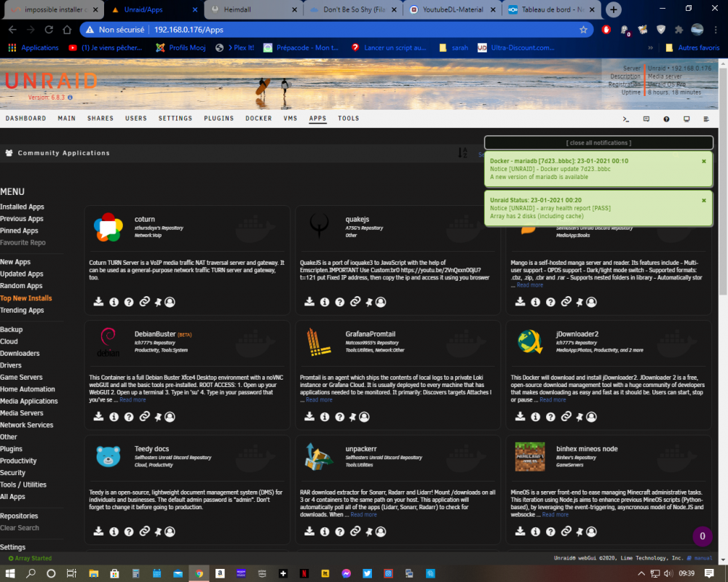Read more on the Mango manga server card
728x582 pixels.
coord(530,285)
